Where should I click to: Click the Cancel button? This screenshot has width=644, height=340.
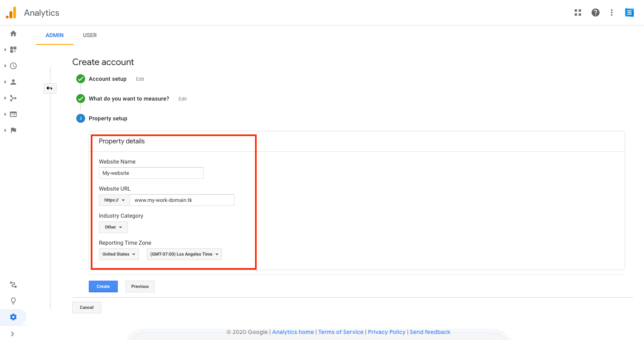coord(87,307)
